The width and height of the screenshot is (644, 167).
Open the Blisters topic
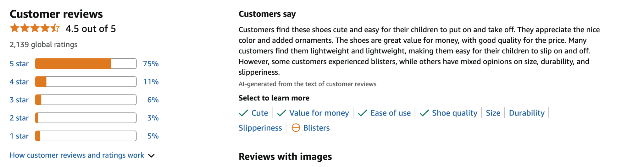[316, 128]
